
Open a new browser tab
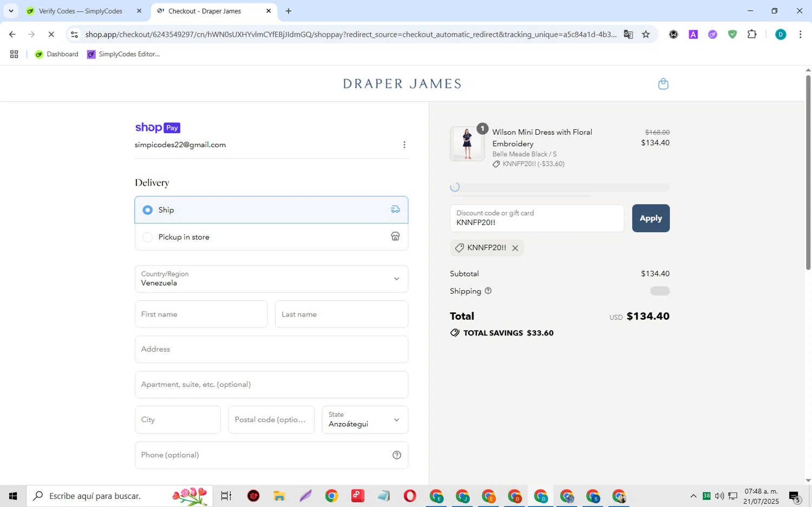coord(289,11)
